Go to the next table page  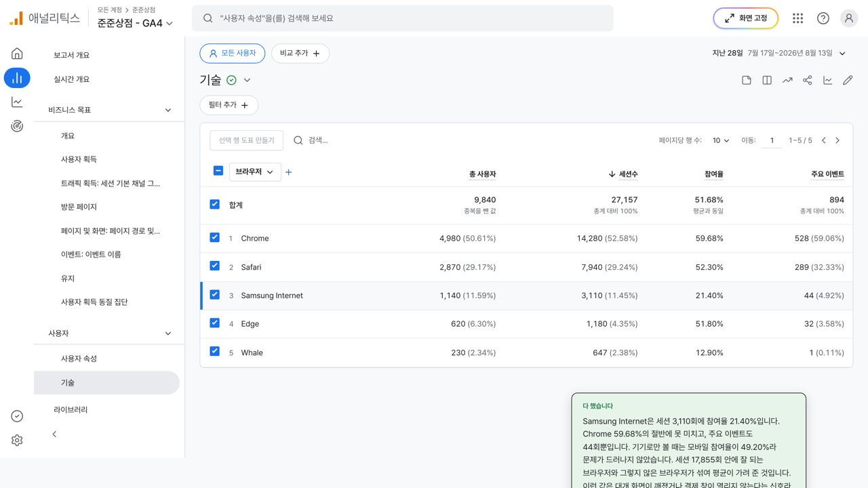[x=837, y=140]
